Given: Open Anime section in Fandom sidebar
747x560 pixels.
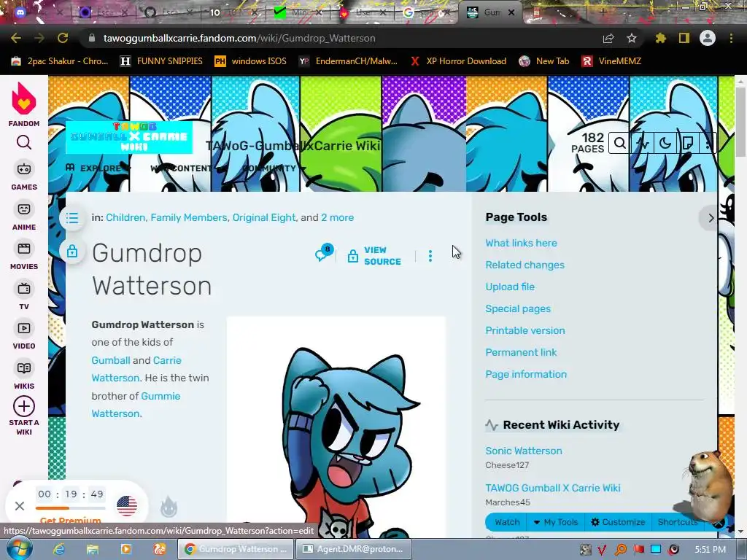Looking at the screenshot, I should 24,216.
